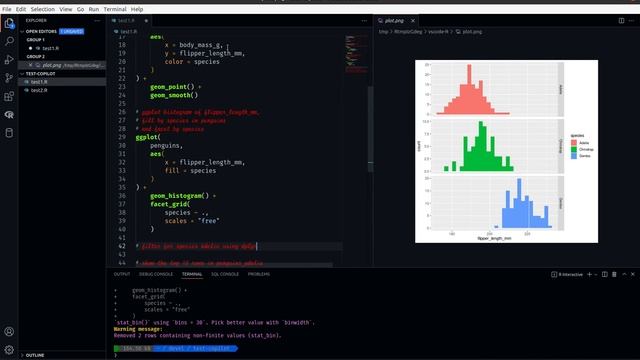
Task: Open the Extensions view
Action: coord(9,96)
